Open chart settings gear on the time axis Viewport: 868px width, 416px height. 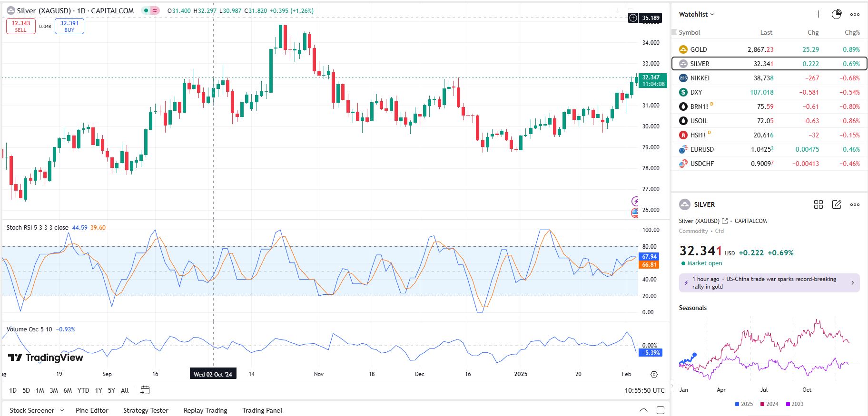click(x=654, y=374)
